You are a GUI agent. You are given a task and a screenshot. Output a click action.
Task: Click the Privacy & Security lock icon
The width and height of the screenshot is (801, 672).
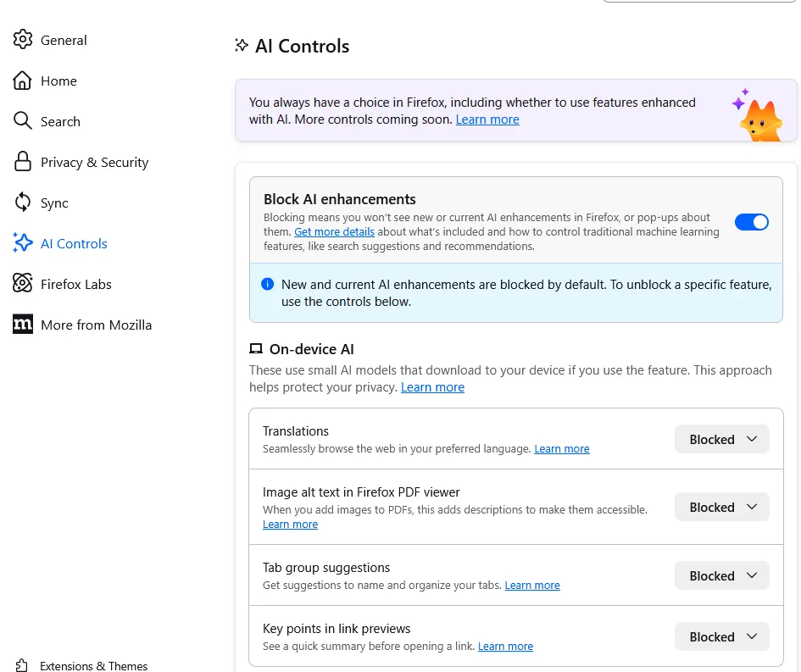pos(23,162)
